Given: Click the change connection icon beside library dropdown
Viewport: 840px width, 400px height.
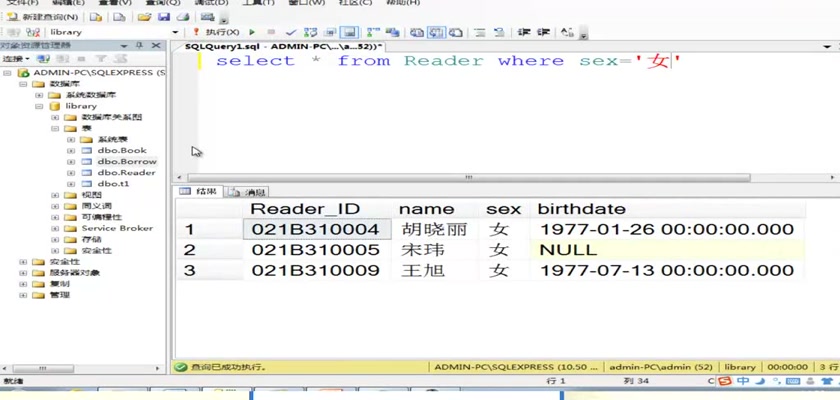Looking at the screenshot, I should (x=33, y=32).
